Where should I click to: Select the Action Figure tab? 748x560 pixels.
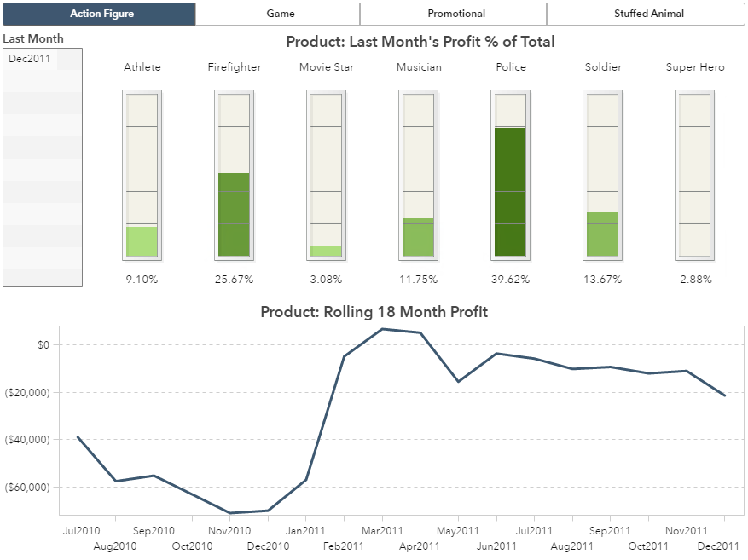coord(101,14)
